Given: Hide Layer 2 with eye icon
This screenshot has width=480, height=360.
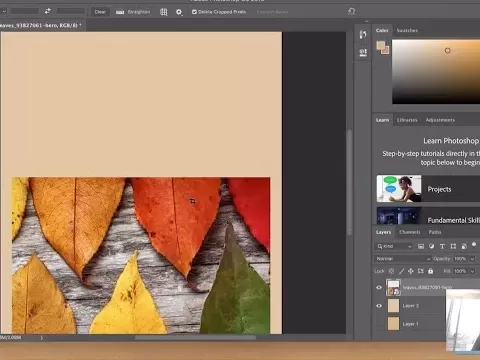Looking at the screenshot, I should click(379, 306).
